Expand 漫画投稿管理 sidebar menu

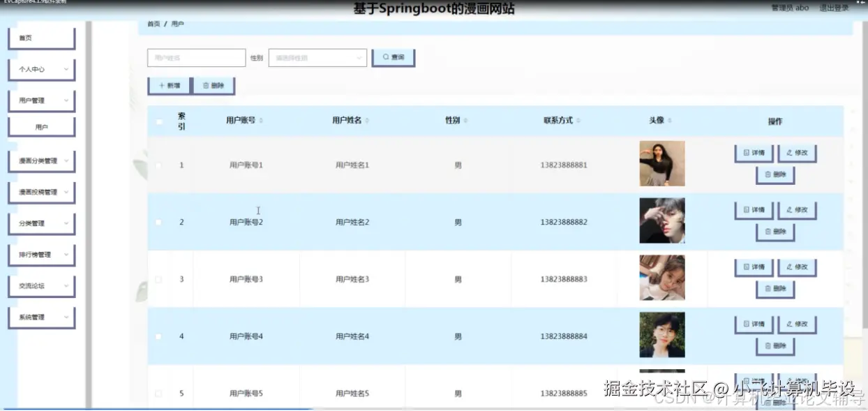(x=41, y=192)
